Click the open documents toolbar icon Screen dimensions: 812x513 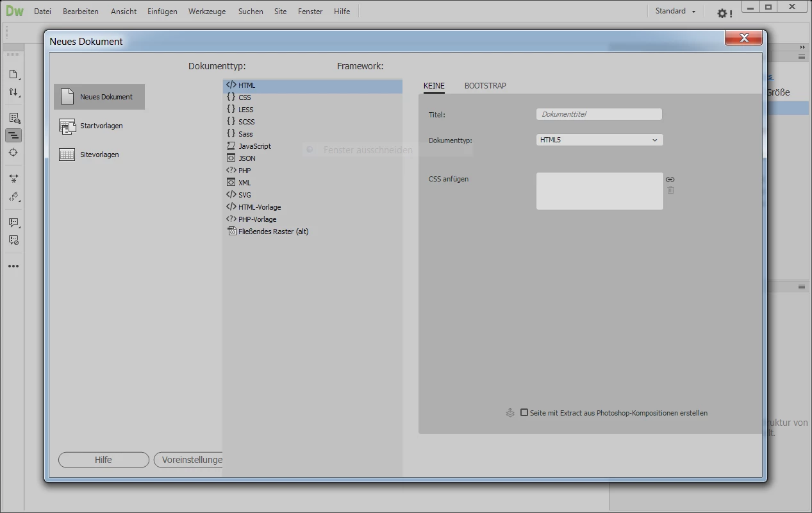[x=13, y=75]
